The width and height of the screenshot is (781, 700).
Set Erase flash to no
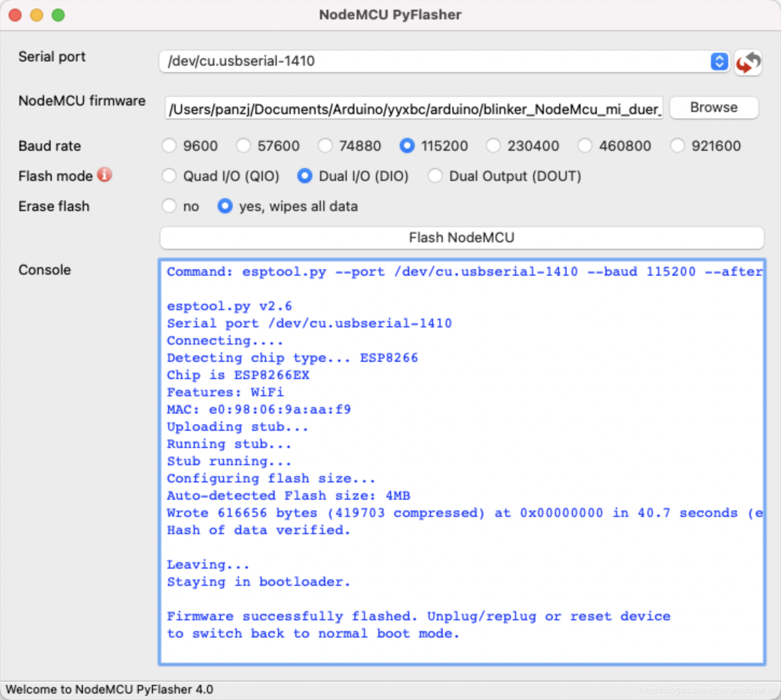tap(169, 206)
